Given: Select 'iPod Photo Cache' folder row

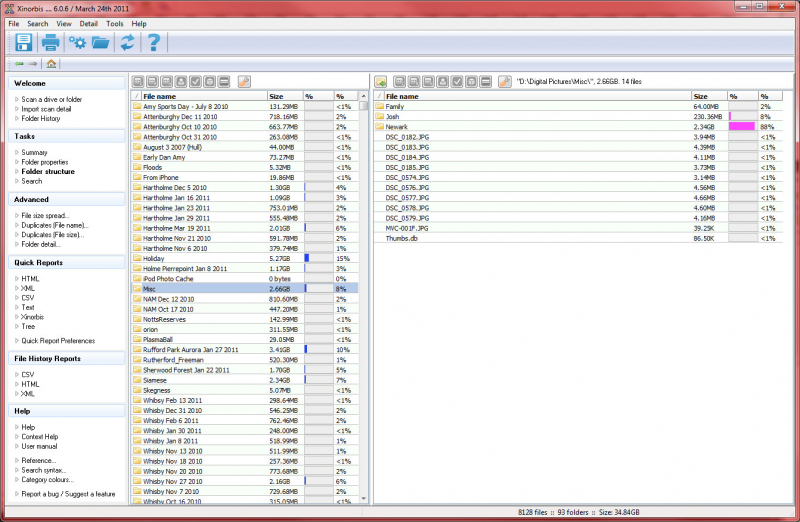Looking at the screenshot, I should point(245,279).
